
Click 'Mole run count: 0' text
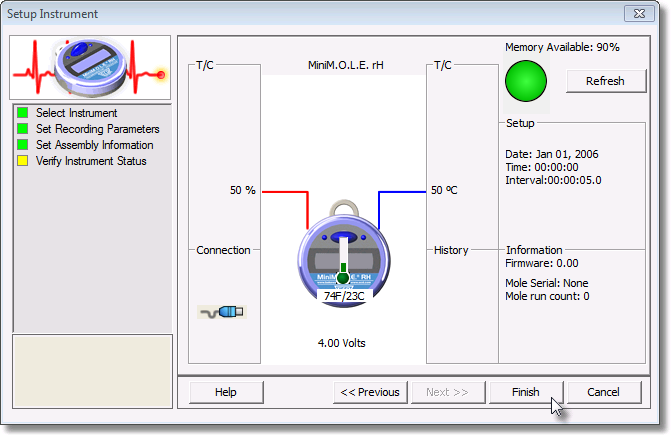547,296
